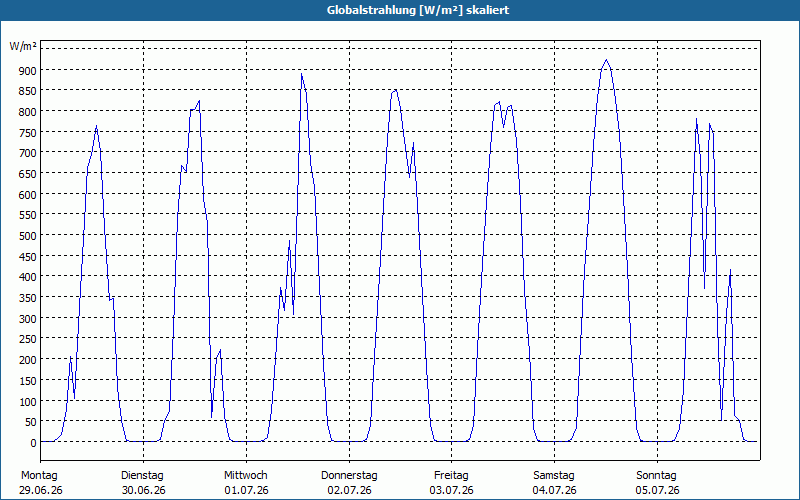The width and height of the screenshot is (800, 500).
Task: Click the 'Freitag' day label
Action: tap(451, 476)
